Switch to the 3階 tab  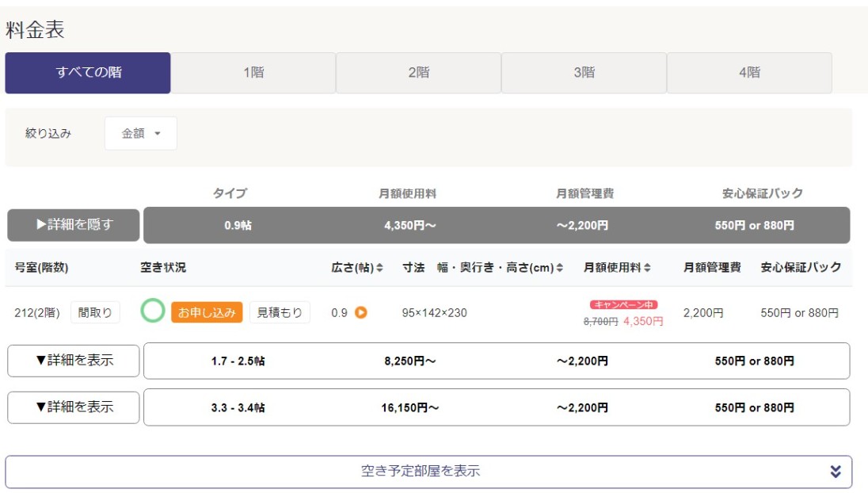point(584,73)
